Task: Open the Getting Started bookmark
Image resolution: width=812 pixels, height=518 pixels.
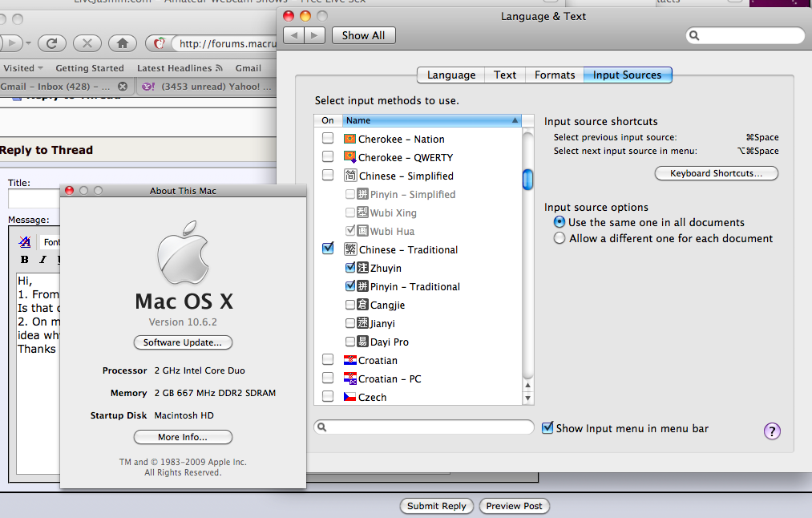Action: (90, 68)
